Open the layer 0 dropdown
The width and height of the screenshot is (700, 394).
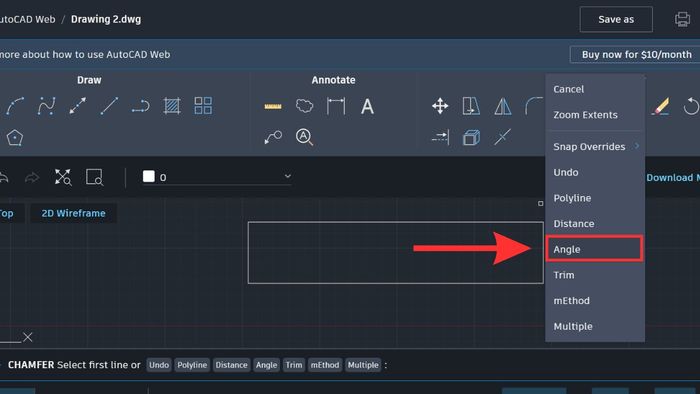[x=288, y=176]
